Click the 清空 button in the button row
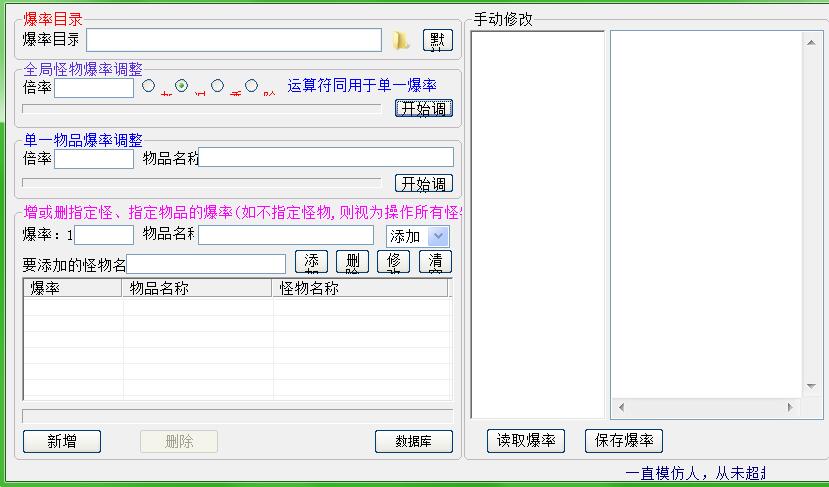This screenshot has width=829, height=487. coord(434,262)
